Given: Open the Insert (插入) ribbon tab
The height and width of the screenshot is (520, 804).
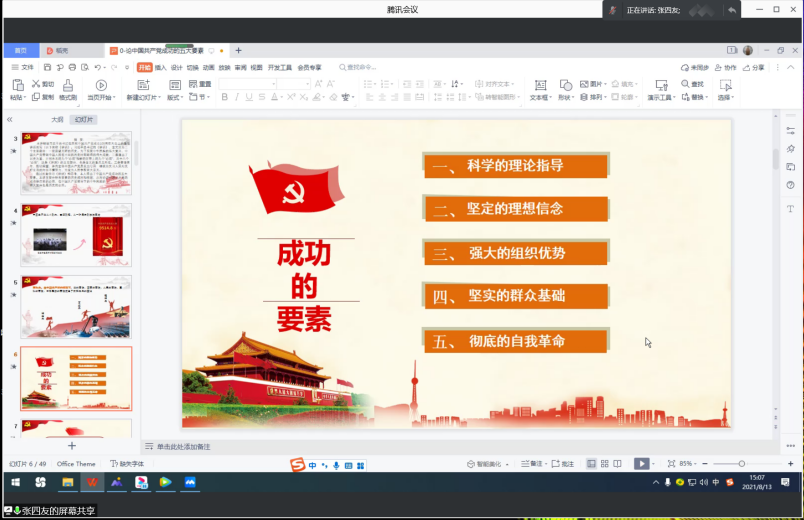Looking at the screenshot, I should click(160, 67).
